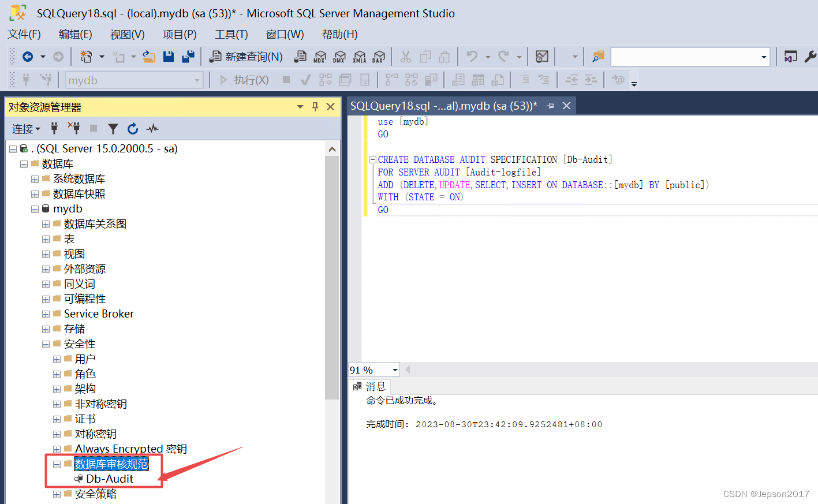Click the Visual Studio extension icon by the wrench

[790, 57]
